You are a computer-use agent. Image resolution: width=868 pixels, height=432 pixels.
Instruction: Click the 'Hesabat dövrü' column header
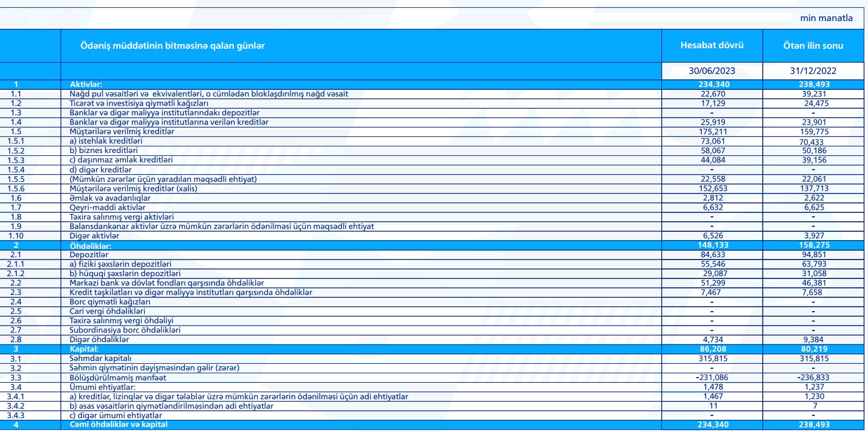click(x=712, y=45)
